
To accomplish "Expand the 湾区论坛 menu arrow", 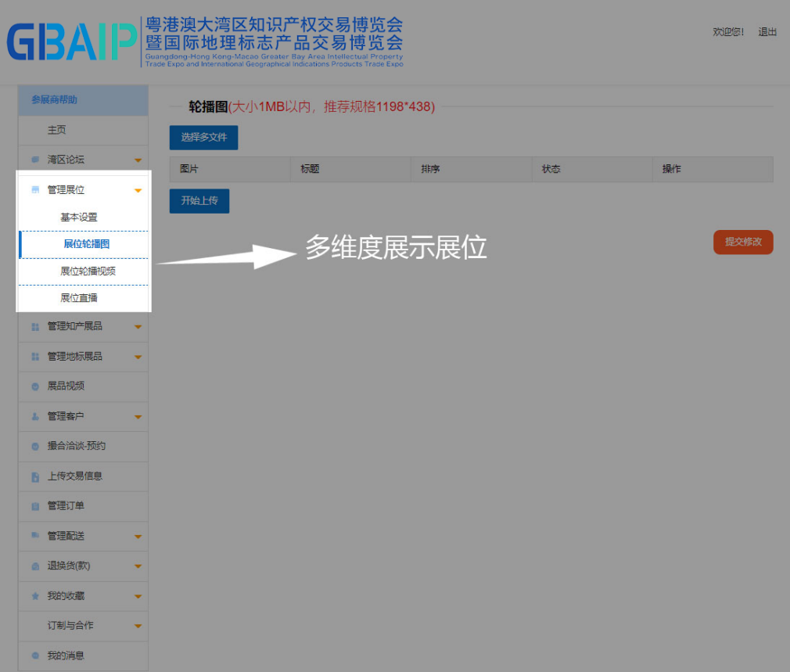I will pyautogui.click(x=138, y=160).
